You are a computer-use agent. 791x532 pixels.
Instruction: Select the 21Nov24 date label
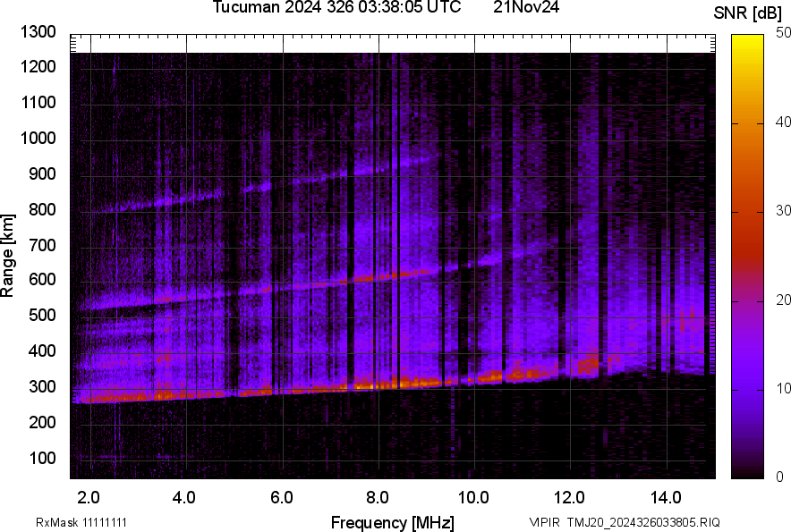[526, 8]
